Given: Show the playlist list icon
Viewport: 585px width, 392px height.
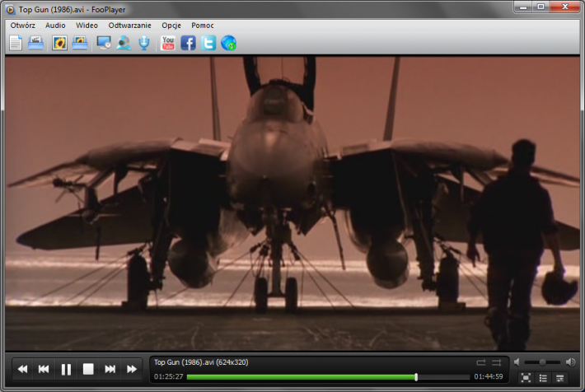Looking at the screenshot, I should click(543, 378).
